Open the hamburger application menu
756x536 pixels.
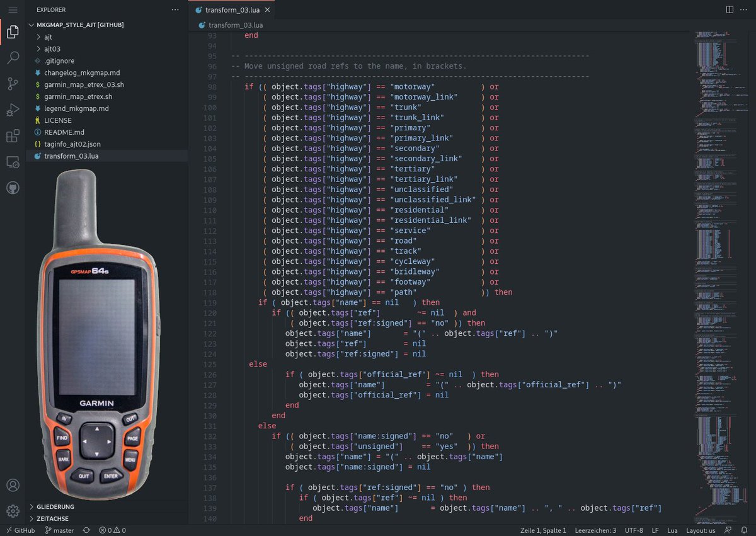13,10
